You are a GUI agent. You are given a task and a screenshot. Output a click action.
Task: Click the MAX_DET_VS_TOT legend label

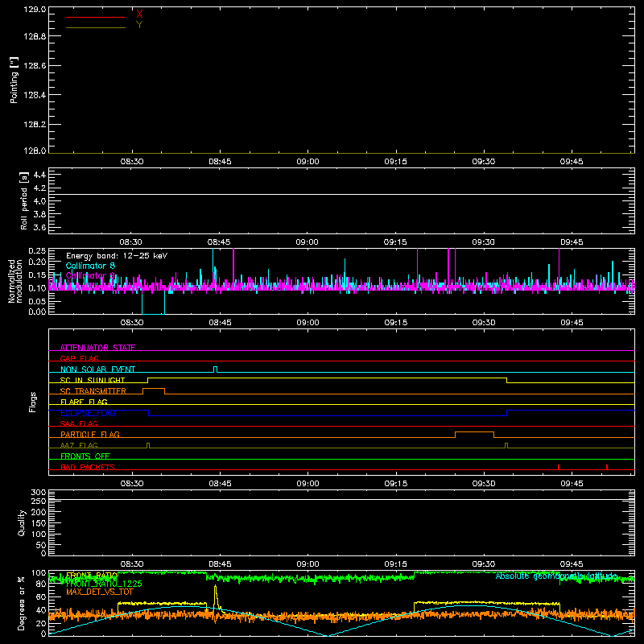coord(100,592)
